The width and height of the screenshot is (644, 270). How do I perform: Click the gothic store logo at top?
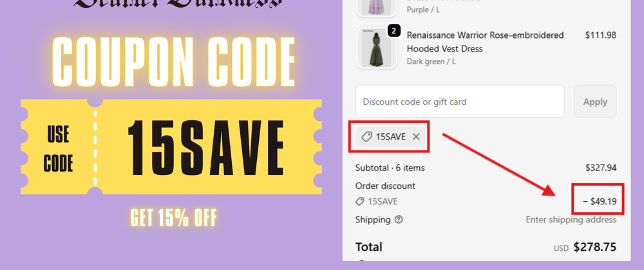178,4
